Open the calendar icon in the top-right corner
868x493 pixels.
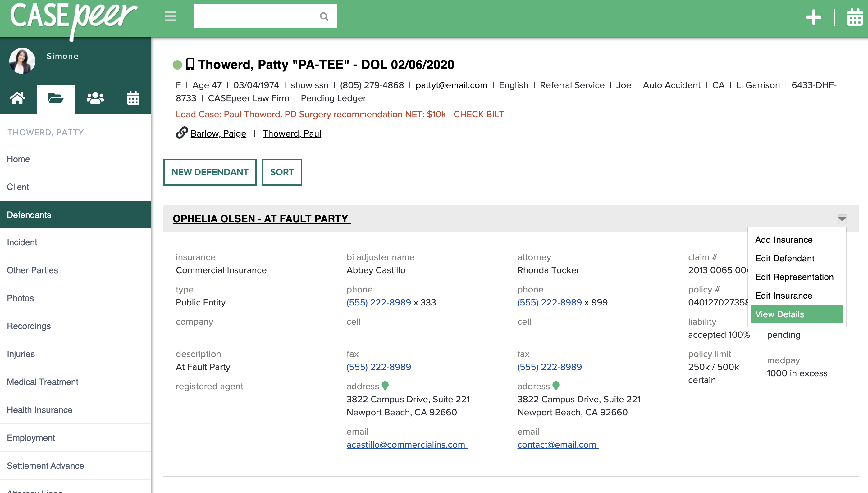point(855,17)
